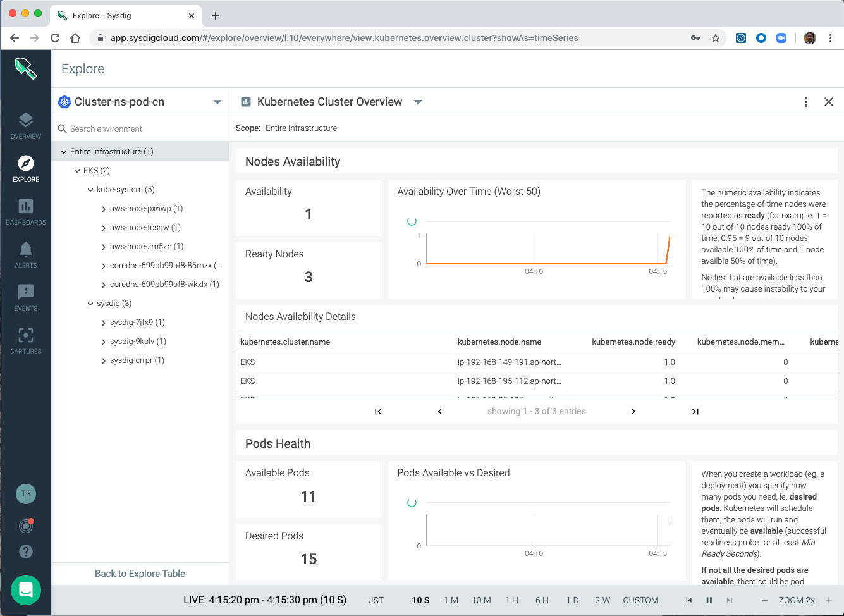Expand the sysdig-7jtx9 pod
The image size is (844, 616).
(104, 323)
